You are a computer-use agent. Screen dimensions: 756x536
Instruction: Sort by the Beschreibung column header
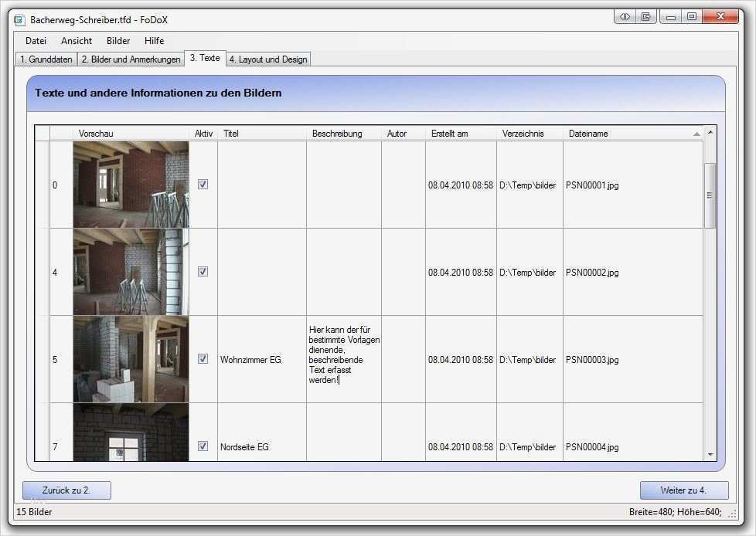344,134
